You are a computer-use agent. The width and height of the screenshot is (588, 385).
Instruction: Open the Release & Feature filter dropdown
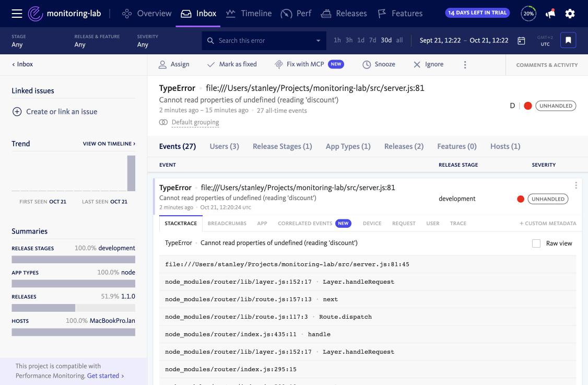click(97, 41)
